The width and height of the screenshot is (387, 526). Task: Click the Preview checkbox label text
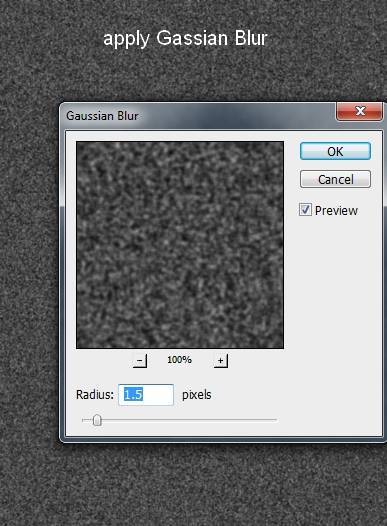(336, 211)
